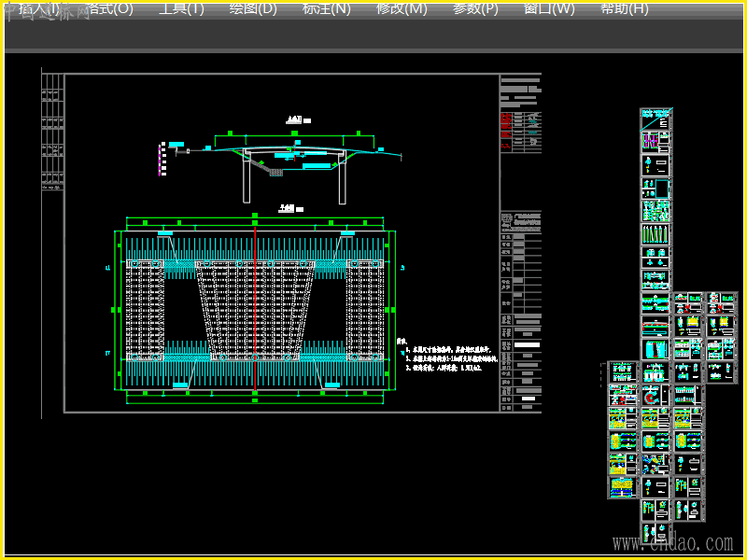Open the 窗口(W) Window menu
This screenshot has height=560, width=747.
click(549, 9)
